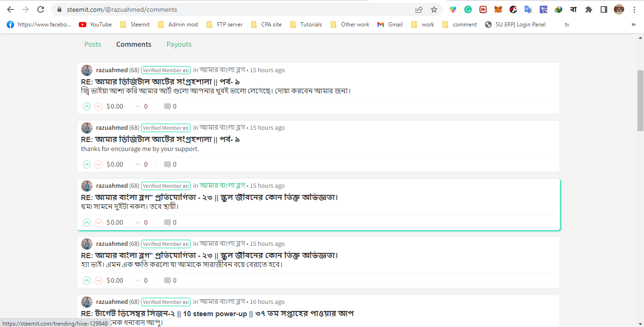644x327 pixels.
Task: Open the '10 steem power-up' comment title
Action: click(217, 313)
